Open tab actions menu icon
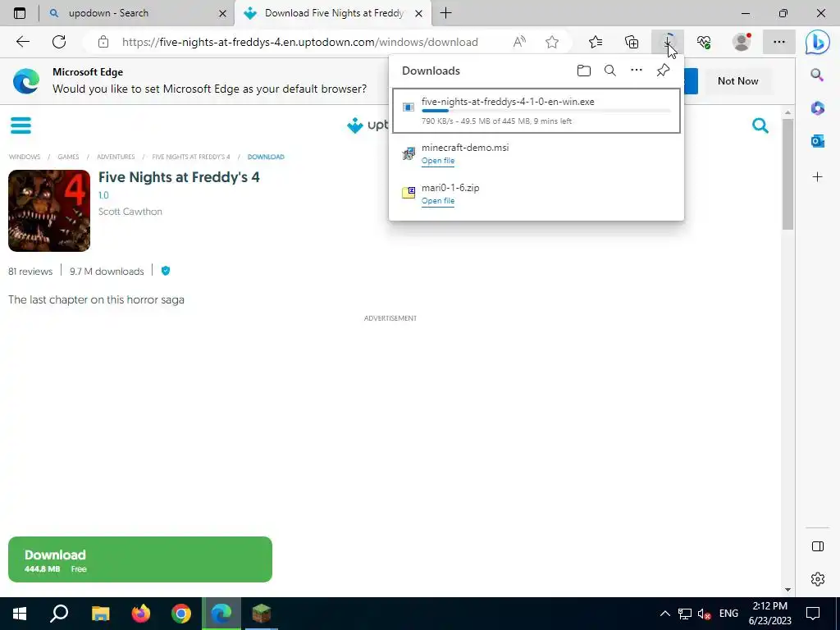 tap(20, 13)
